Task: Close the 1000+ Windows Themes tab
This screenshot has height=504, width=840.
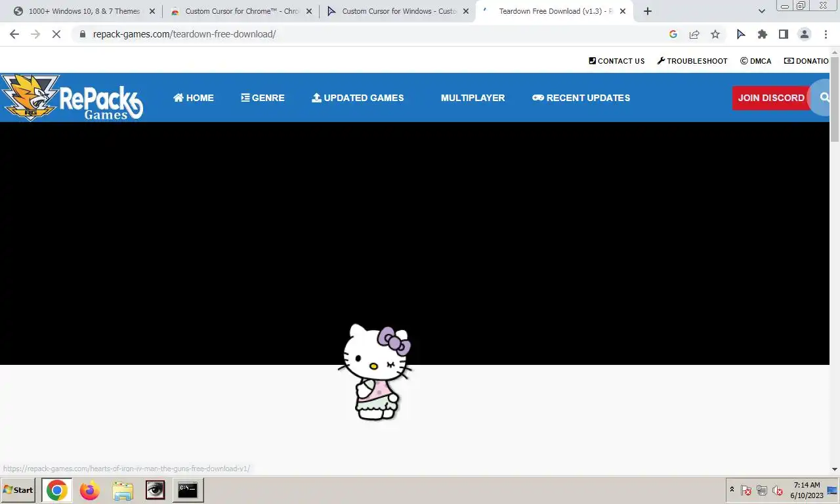Action: coord(152,11)
